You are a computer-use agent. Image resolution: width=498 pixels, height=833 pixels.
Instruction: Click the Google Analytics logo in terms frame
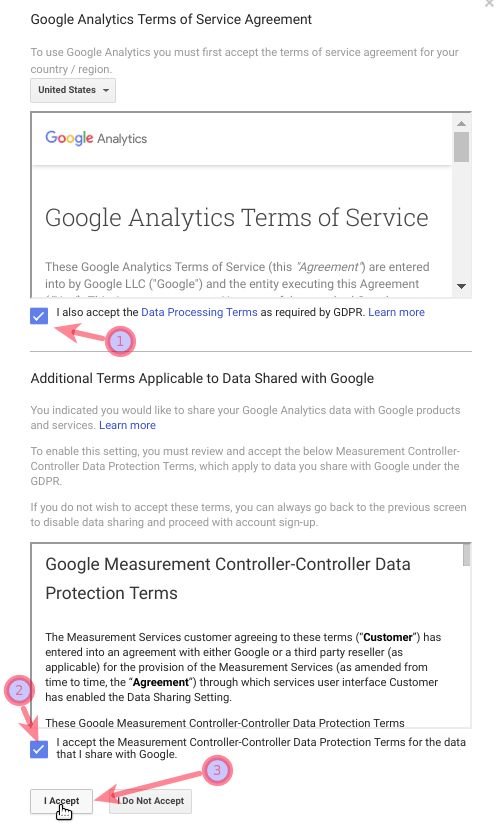coord(96,138)
